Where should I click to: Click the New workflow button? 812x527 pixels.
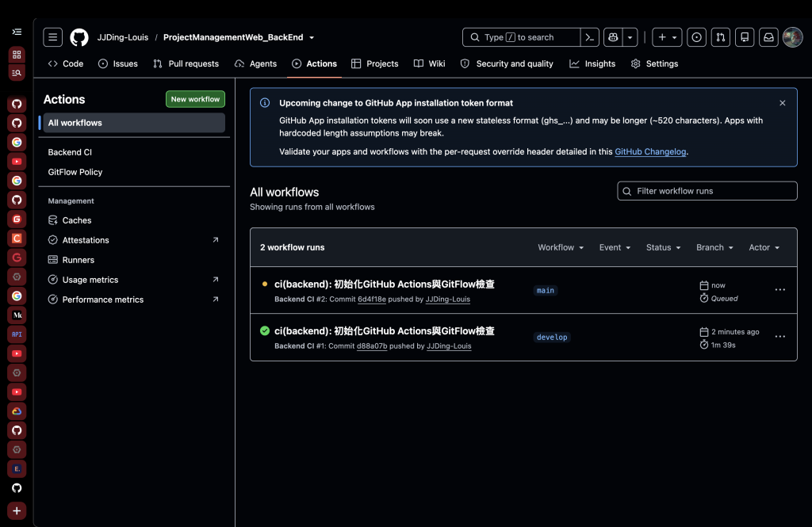[x=195, y=99]
